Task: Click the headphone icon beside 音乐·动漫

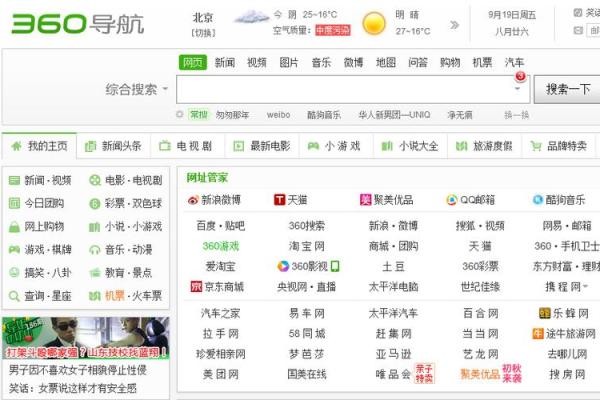Action: (95, 250)
